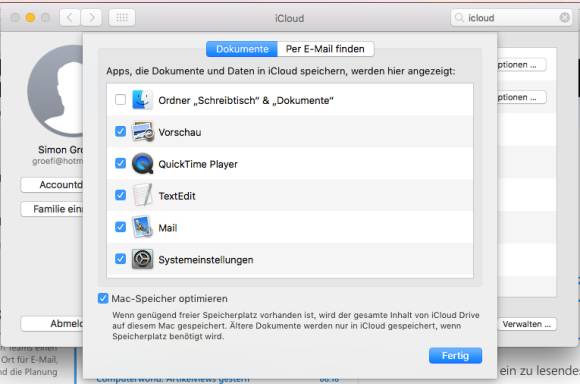Click the Abmelden button

[52, 324]
